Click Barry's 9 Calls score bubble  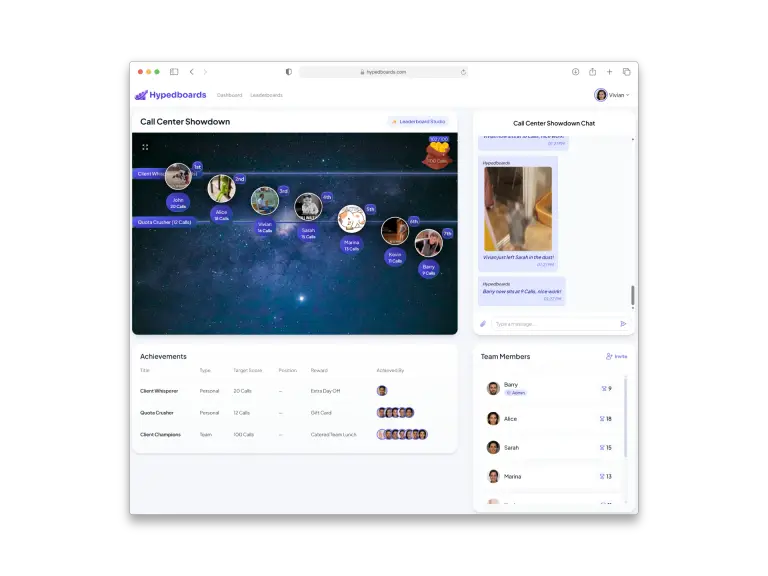point(429,270)
